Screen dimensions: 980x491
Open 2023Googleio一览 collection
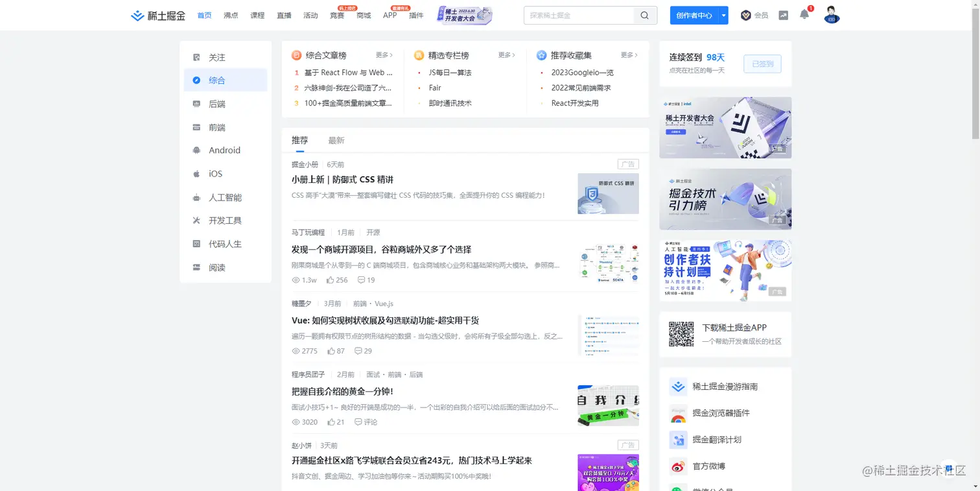pyautogui.click(x=583, y=73)
